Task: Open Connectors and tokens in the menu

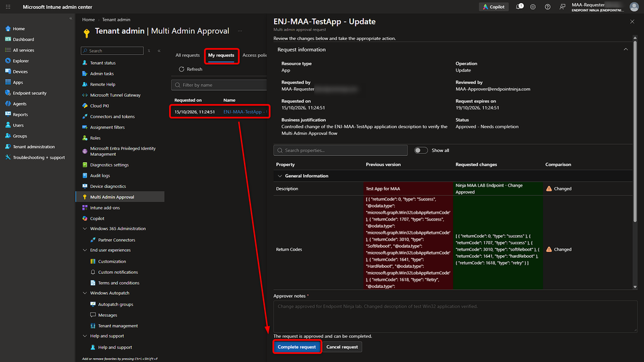Action: click(112, 116)
